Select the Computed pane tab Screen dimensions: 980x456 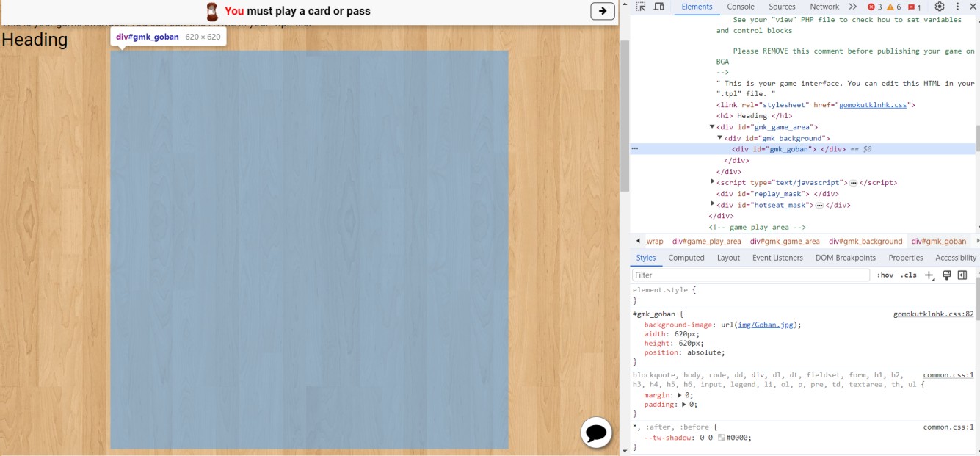pos(686,258)
